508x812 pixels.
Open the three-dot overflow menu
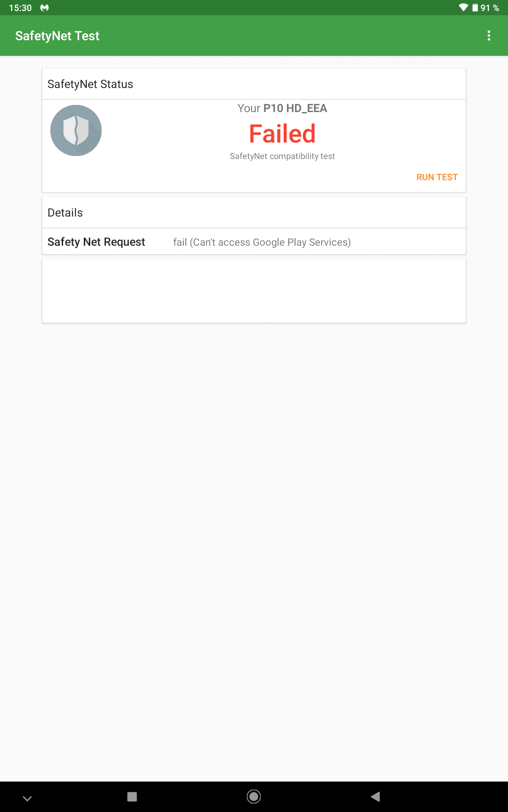pyautogui.click(x=489, y=36)
